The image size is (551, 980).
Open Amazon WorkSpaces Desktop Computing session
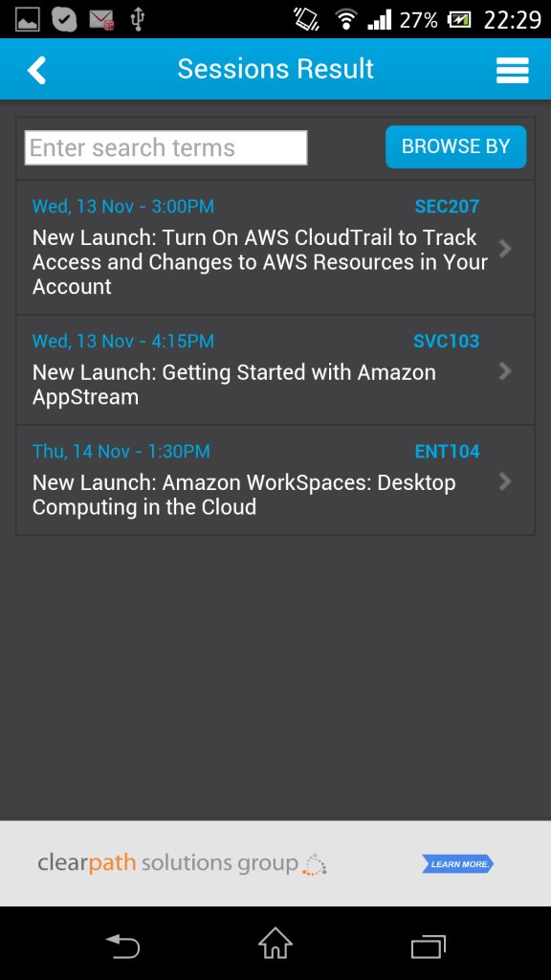275,480
